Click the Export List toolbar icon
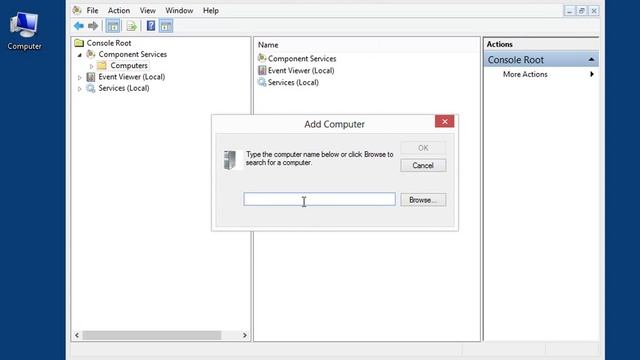The image size is (640, 360). (131, 26)
